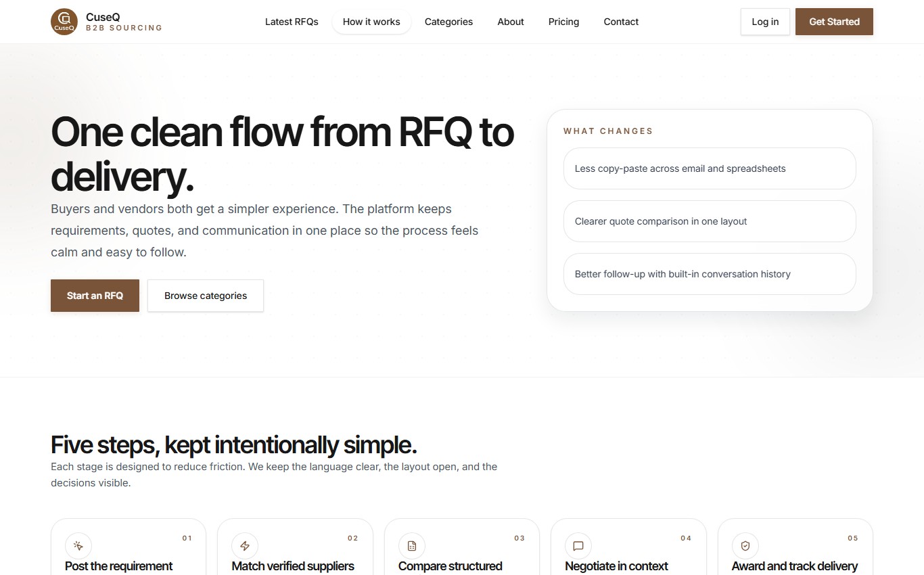924x575 pixels.
Task: Click the 'Five steps, kept intentionally simple.' heading
Action: pyautogui.click(x=234, y=445)
